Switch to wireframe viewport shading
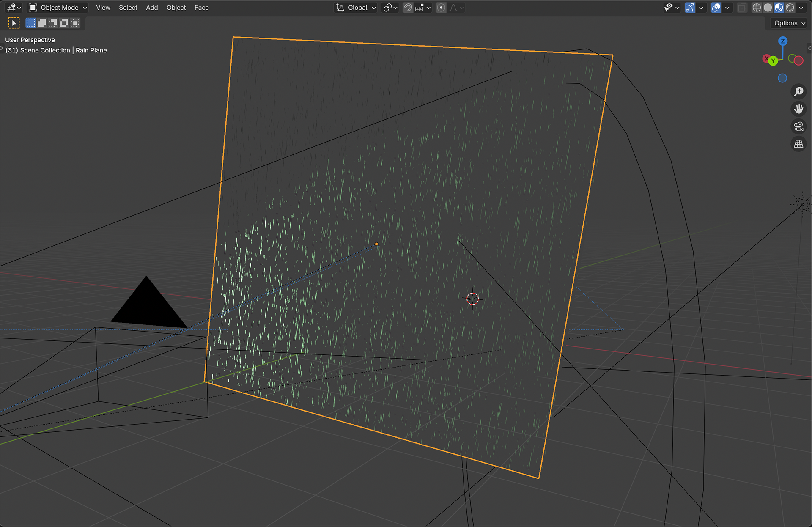The height and width of the screenshot is (527, 812). coord(757,8)
